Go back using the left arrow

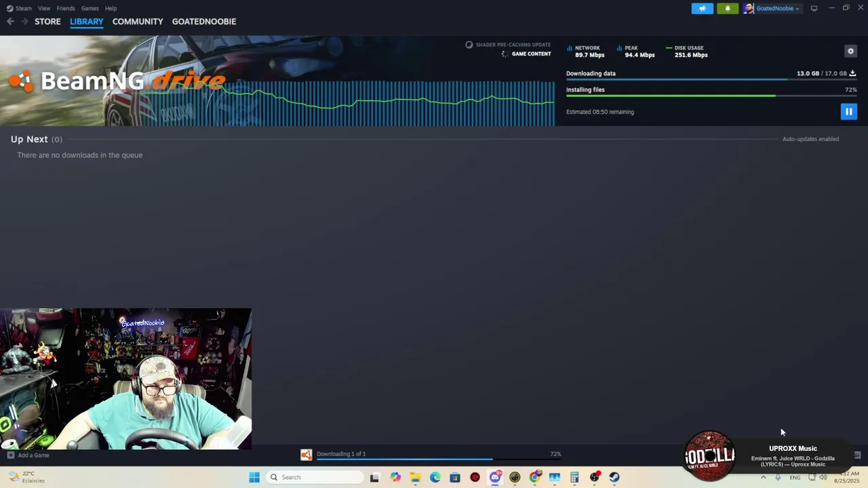click(x=10, y=22)
